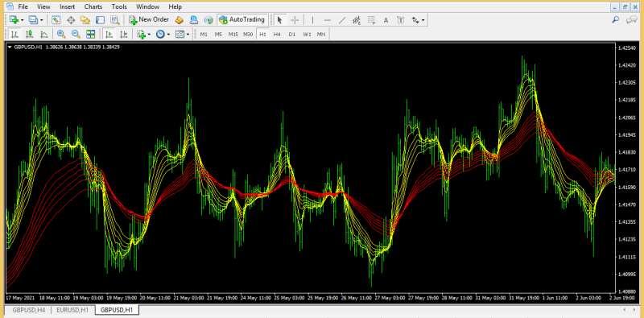
Task: Open the Navigator star-folder icon
Action: [x=85, y=19]
